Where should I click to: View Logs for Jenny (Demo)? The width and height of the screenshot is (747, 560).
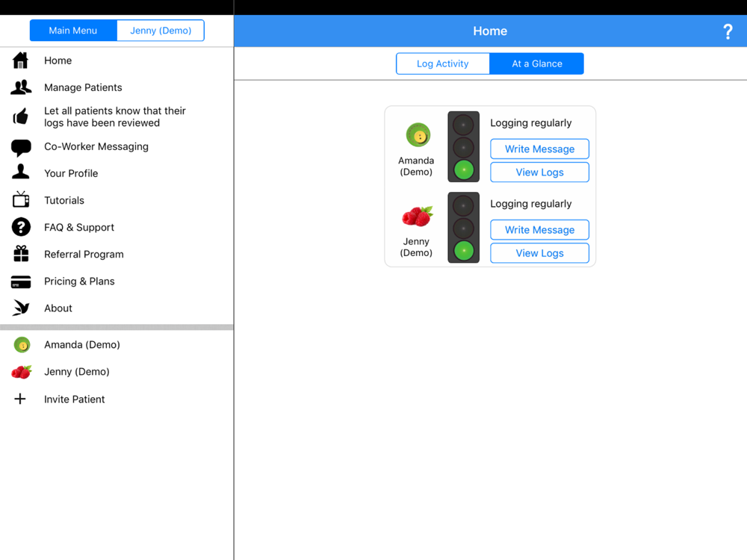coord(540,253)
